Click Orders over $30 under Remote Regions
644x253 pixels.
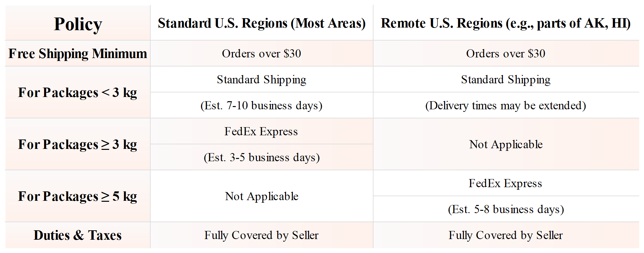click(x=505, y=54)
